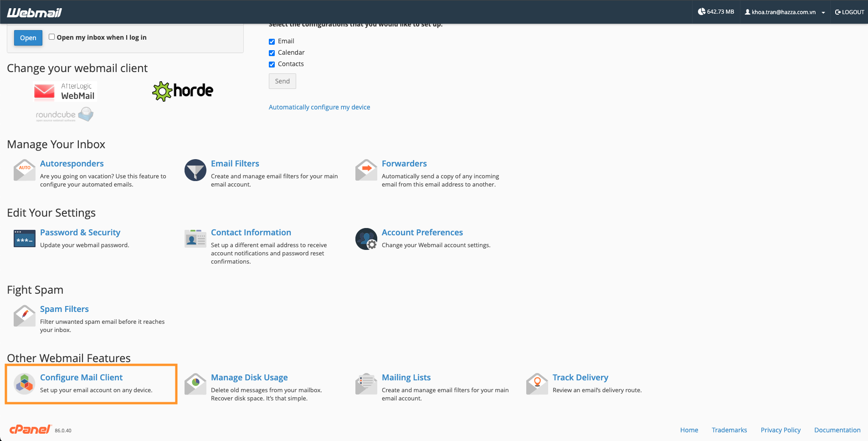Click the 642.73 MB quota indicator

click(716, 11)
